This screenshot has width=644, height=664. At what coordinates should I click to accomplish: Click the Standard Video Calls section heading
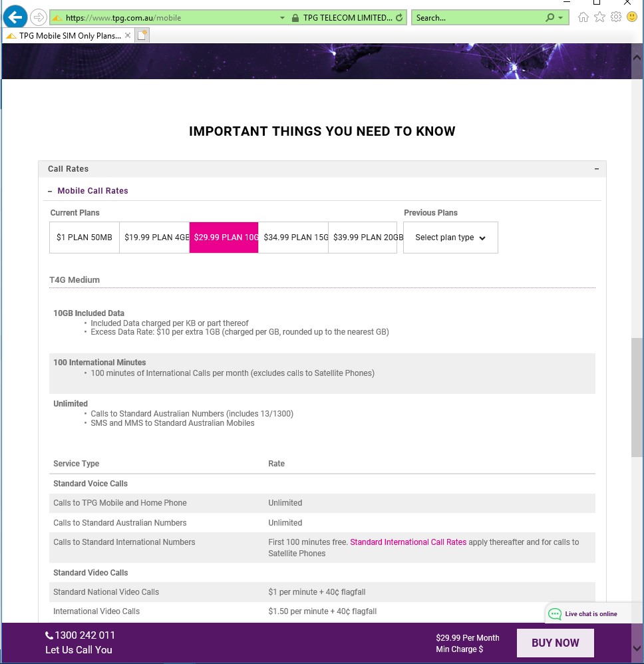point(90,573)
